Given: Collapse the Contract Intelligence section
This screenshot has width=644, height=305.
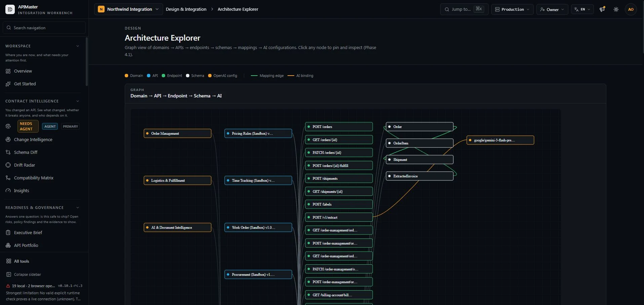Looking at the screenshot, I should pyautogui.click(x=78, y=101).
